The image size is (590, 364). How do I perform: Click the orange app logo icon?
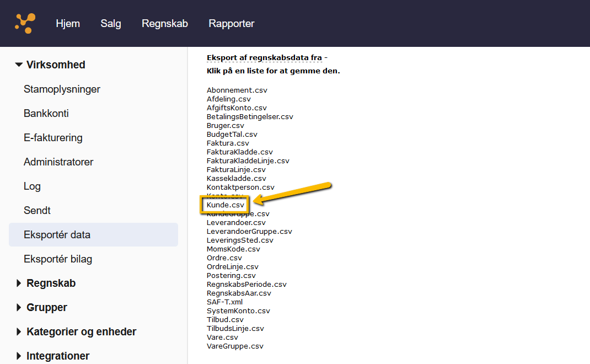[25, 23]
